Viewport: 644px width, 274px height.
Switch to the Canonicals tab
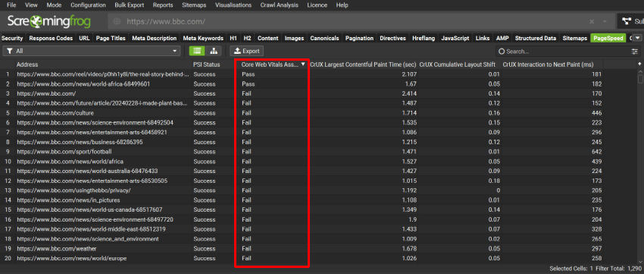[x=324, y=38]
